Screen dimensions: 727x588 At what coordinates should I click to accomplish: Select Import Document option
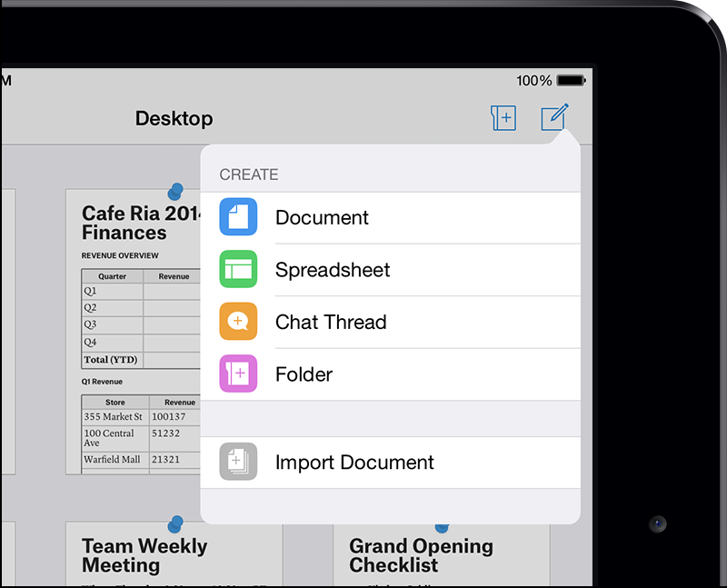[391, 463]
